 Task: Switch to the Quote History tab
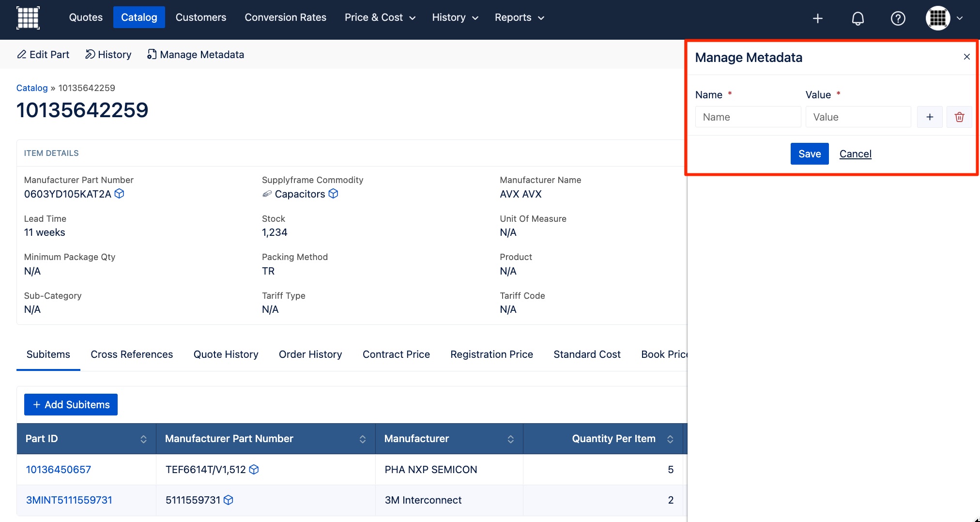tap(226, 354)
